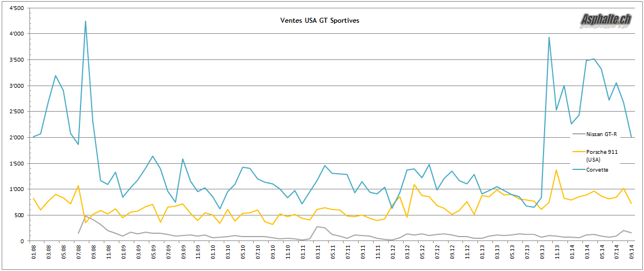This screenshot has height=271, width=644.
Task: Select x-axis date label 07.09
Action: pyautogui.click(x=168, y=252)
